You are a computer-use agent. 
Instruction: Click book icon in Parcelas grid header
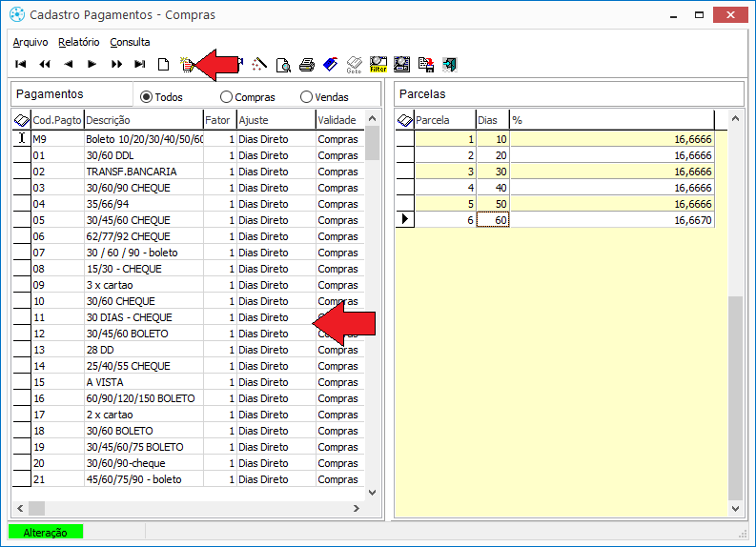point(405,120)
